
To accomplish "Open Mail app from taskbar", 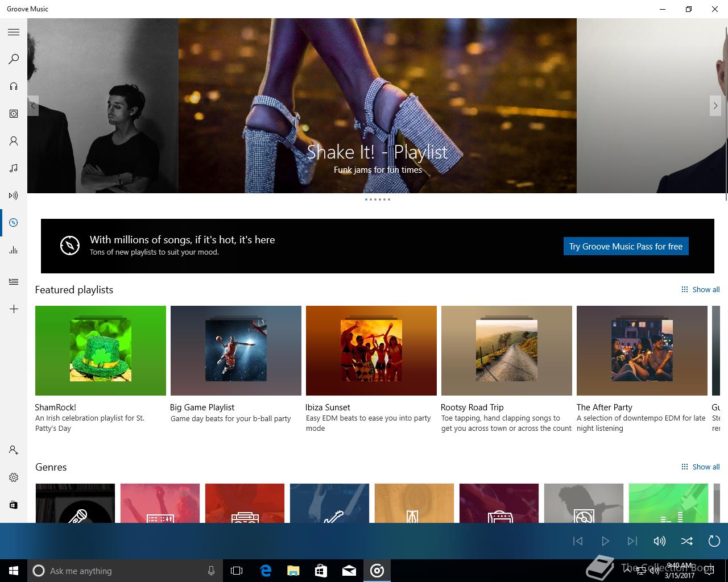I will (x=349, y=571).
